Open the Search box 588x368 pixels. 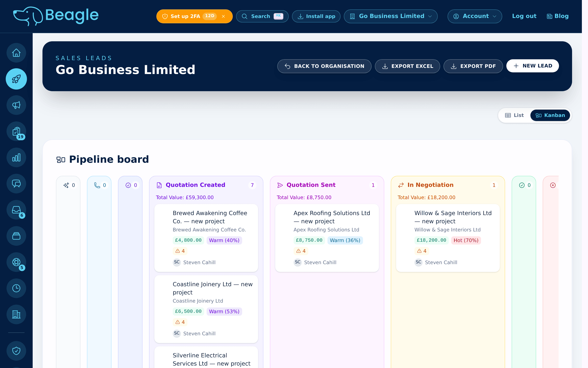(262, 16)
